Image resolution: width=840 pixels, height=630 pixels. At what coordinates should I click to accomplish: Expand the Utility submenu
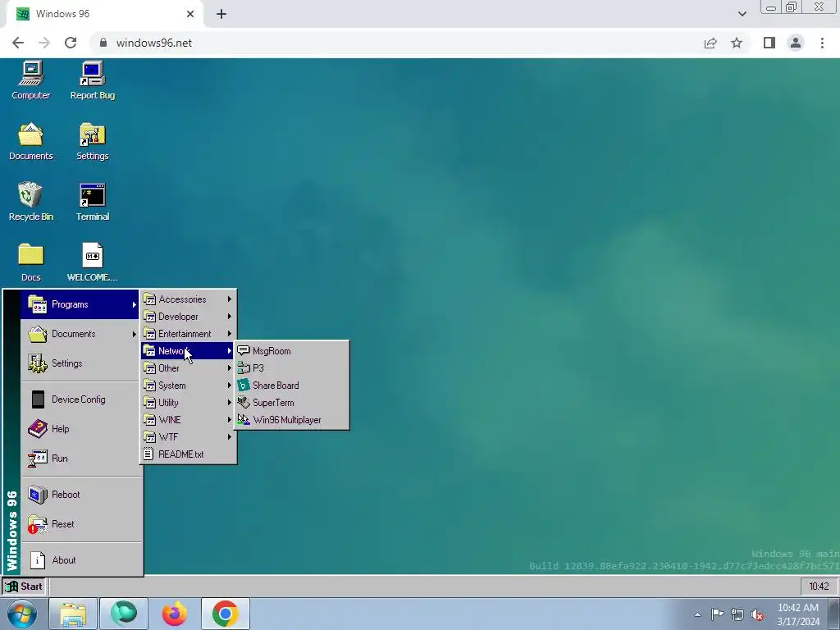click(x=188, y=402)
